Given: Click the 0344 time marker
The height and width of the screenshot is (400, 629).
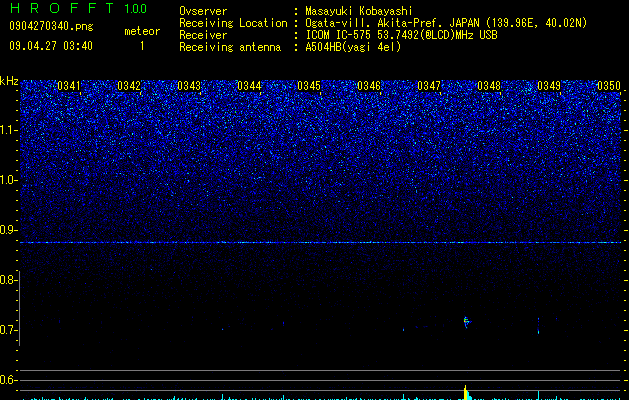Looking at the screenshot, I should tap(249, 86).
